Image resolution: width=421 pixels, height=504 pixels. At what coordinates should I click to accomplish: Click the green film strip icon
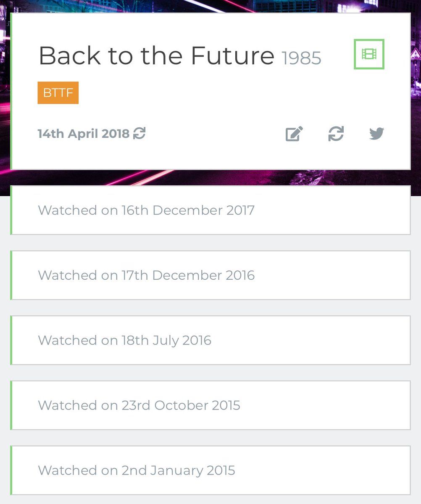click(369, 54)
